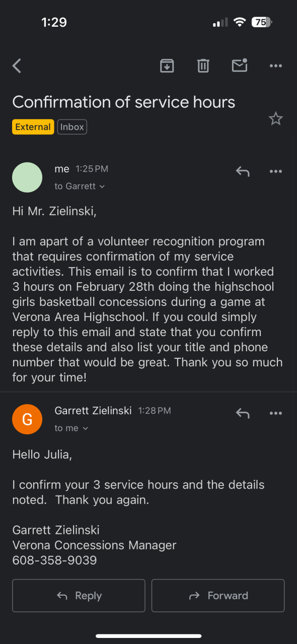Tap the Reply button at the bottom
Screen dimensions: 297x644
(x=79, y=596)
